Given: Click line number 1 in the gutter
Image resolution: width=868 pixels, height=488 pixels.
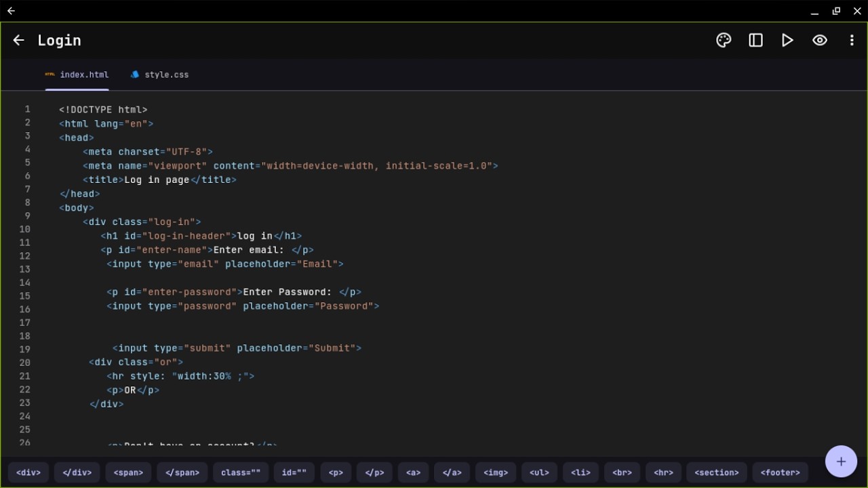Looking at the screenshot, I should tap(28, 109).
